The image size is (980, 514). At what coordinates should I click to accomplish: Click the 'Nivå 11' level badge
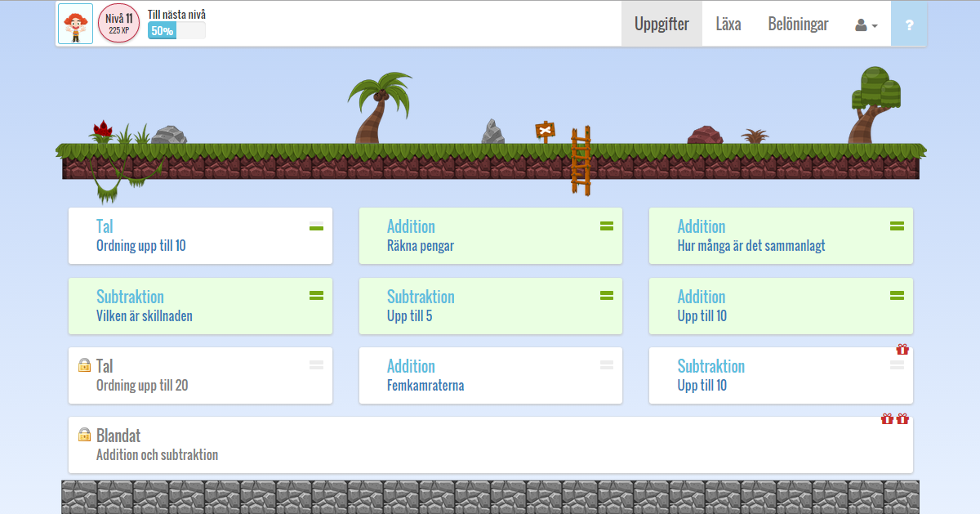pos(118,24)
